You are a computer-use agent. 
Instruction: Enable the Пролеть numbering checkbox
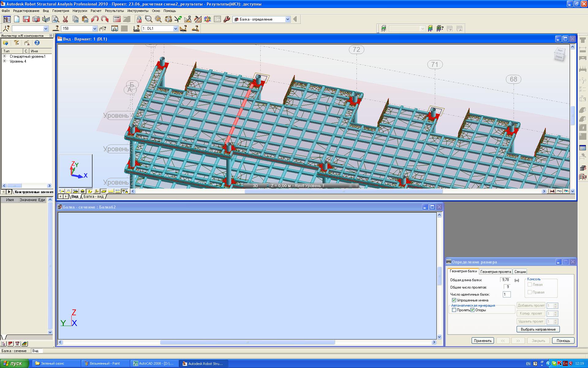454,310
